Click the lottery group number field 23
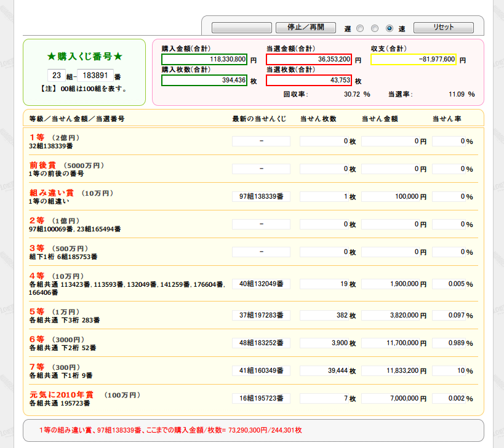 pyautogui.click(x=57, y=76)
